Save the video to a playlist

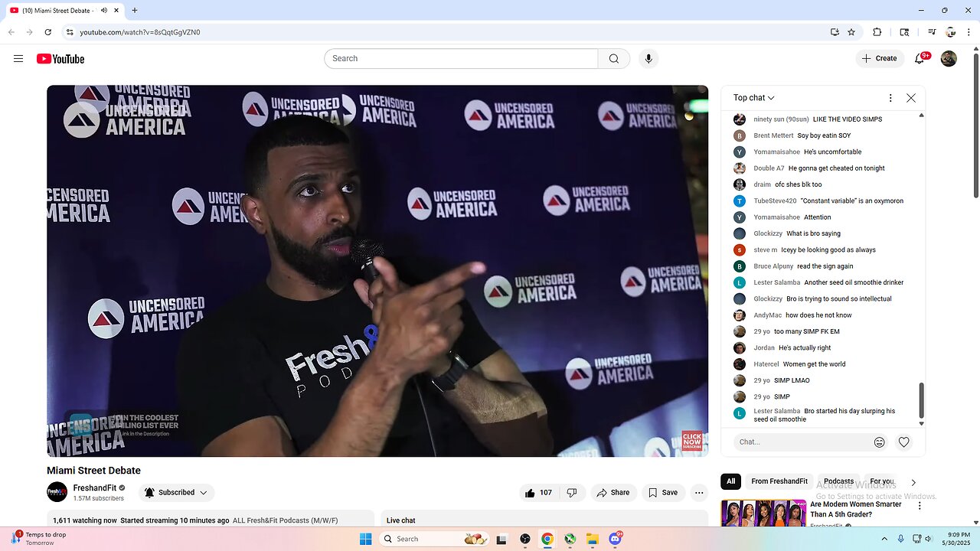click(x=663, y=493)
